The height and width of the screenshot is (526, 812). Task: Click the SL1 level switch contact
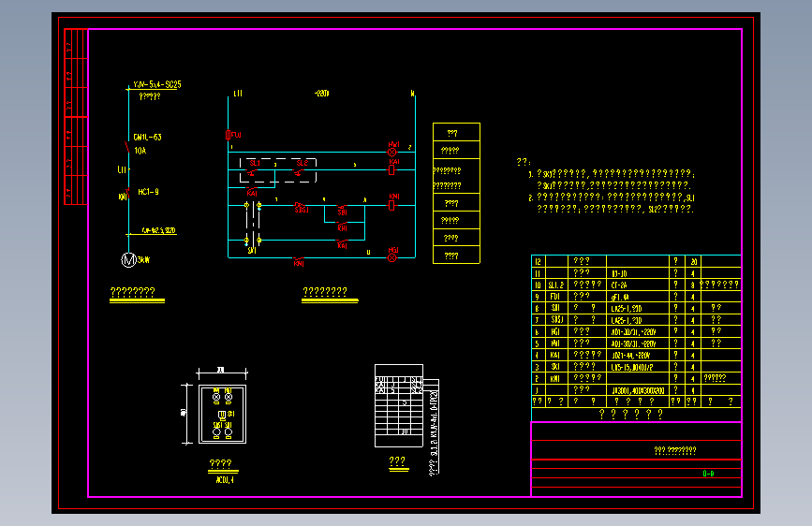point(252,172)
